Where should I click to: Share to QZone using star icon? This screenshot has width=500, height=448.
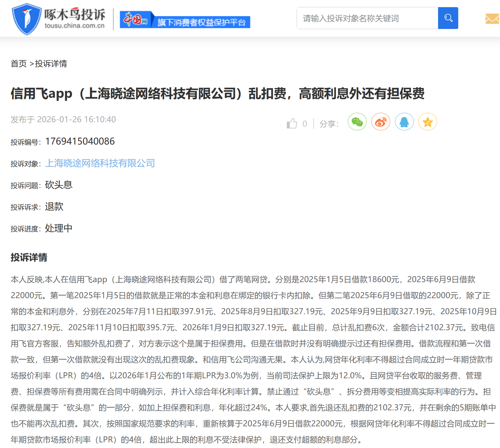click(x=427, y=122)
